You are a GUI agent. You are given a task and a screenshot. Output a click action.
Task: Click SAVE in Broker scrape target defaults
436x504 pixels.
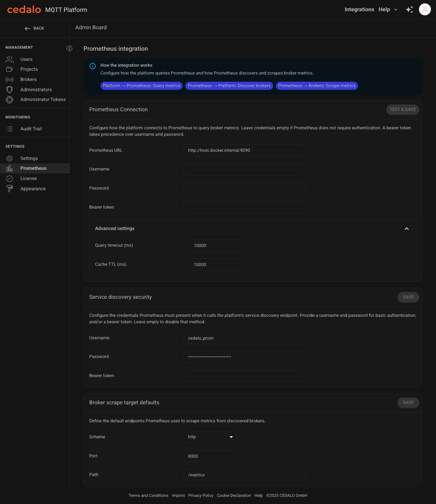(x=408, y=403)
